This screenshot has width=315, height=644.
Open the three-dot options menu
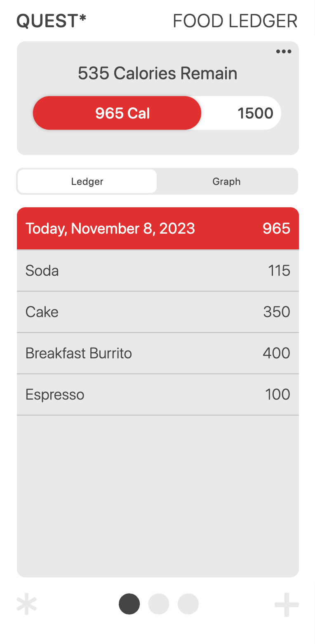point(284,52)
